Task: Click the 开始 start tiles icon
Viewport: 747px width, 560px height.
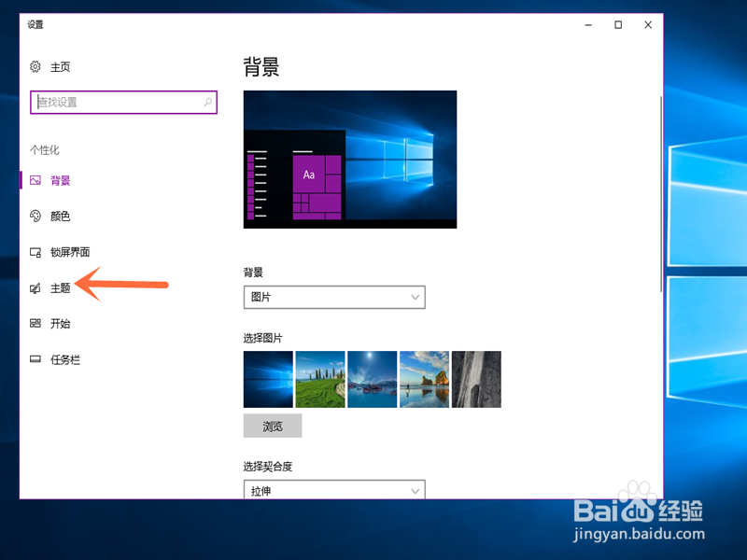Action: [x=35, y=323]
